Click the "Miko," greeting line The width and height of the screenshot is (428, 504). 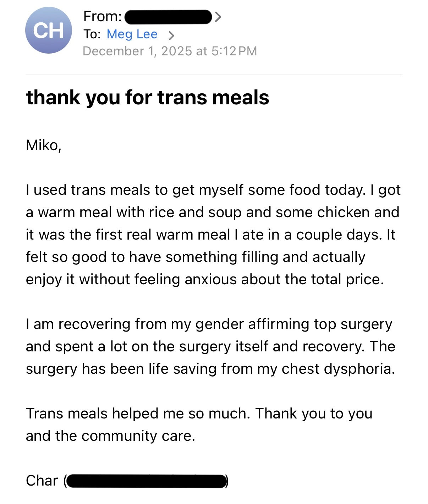pyautogui.click(x=44, y=145)
